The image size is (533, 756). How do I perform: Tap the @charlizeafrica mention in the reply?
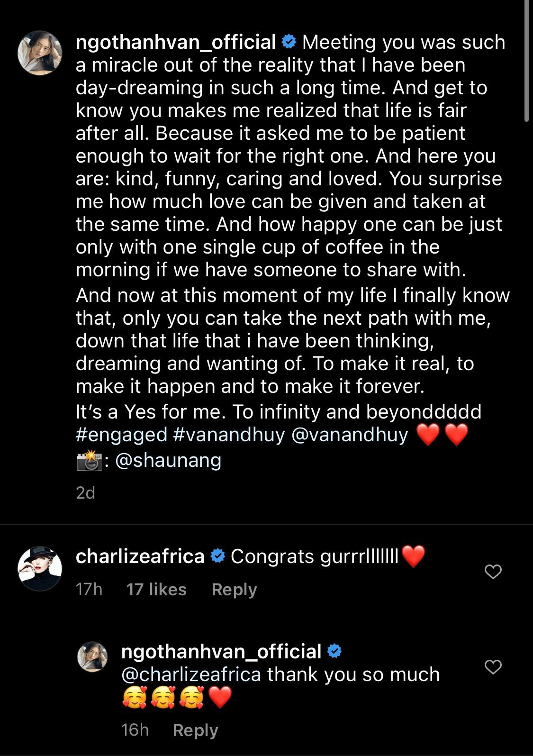pos(191,674)
